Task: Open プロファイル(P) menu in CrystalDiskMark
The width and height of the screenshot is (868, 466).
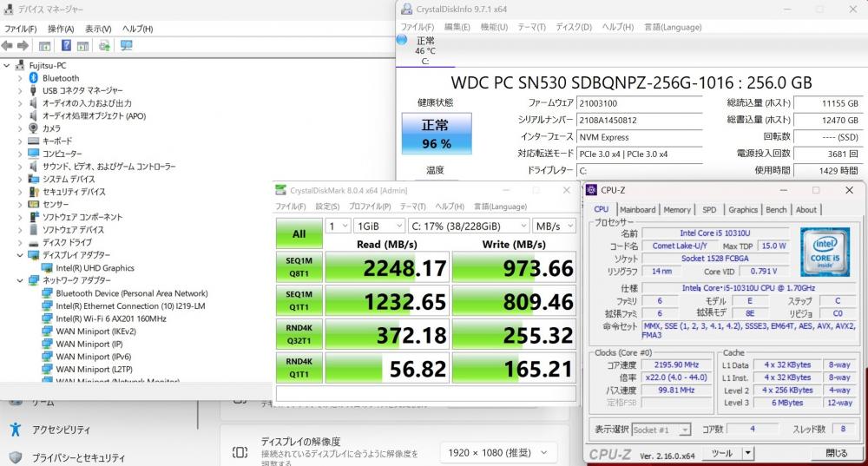Action: [x=370, y=207]
